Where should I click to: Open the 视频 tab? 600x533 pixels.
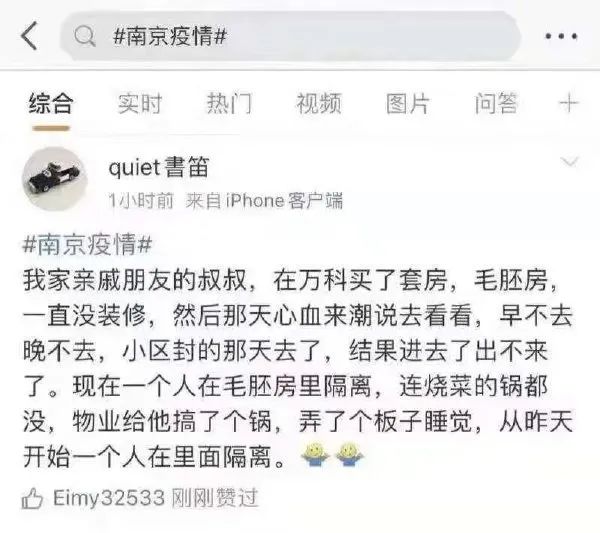click(x=318, y=104)
